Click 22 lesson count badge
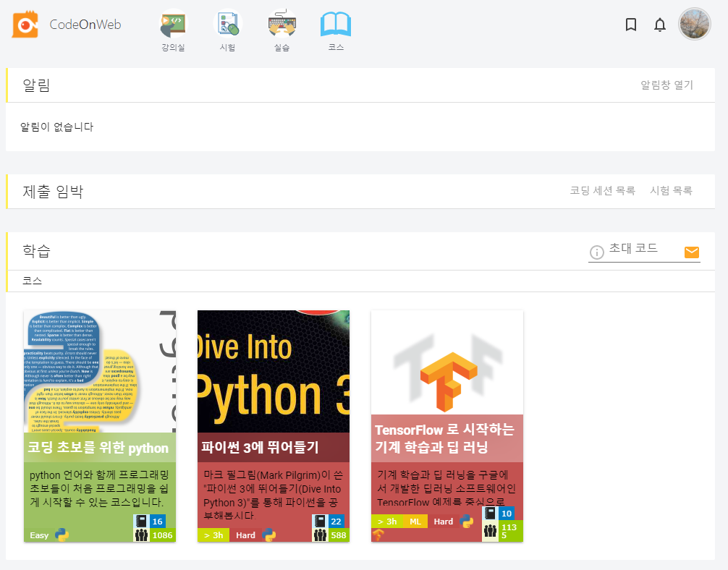The image size is (728, 570). (x=337, y=522)
